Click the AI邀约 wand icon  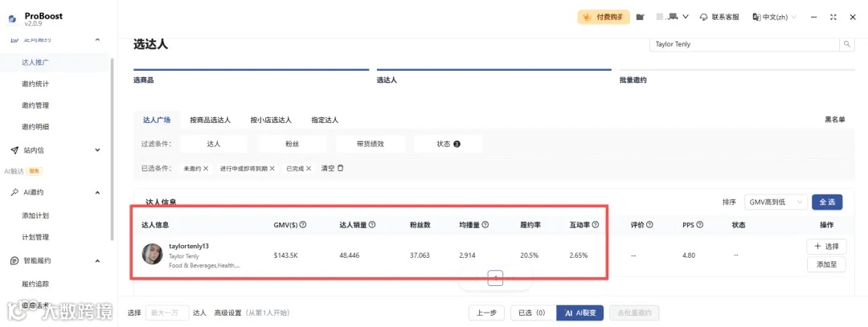pos(14,193)
